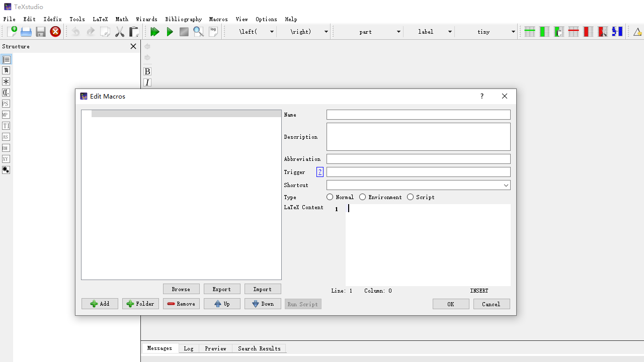Run the compile and view action
644x362 pixels.
coord(155,31)
